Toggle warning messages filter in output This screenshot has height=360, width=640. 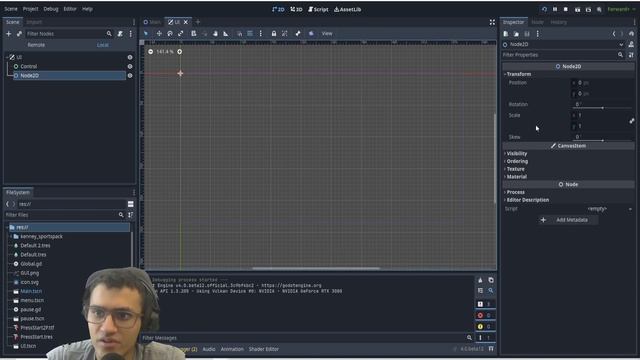tap(486, 327)
